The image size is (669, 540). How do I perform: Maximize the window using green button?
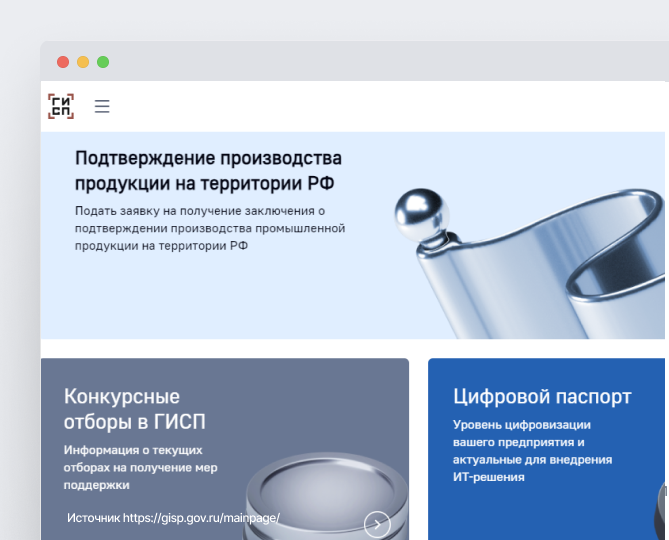point(103,62)
